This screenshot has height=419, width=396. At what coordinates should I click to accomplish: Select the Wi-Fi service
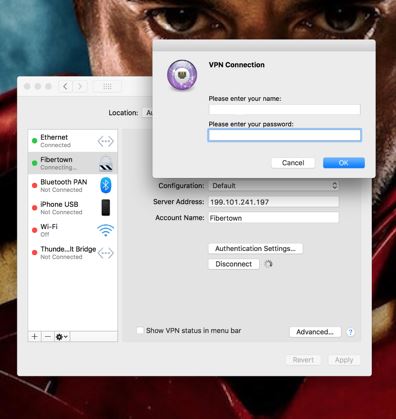click(x=73, y=230)
